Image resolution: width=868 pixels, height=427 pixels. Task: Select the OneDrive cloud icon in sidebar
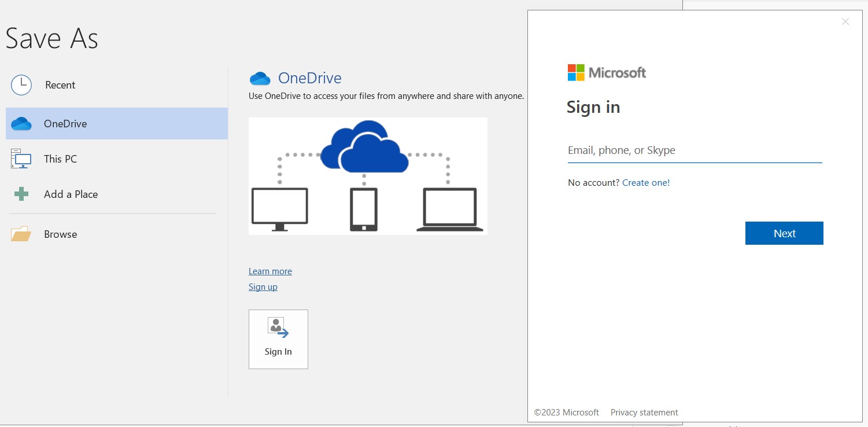[x=21, y=124]
